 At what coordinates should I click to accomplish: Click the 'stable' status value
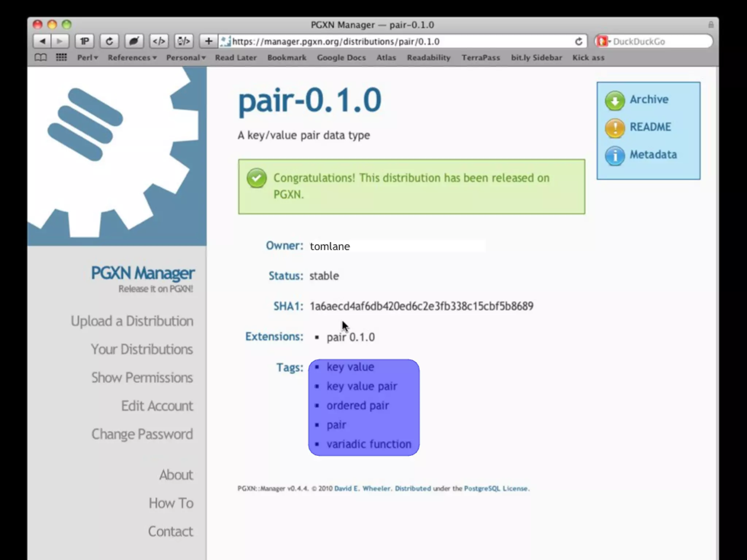pyautogui.click(x=324, y=276)
